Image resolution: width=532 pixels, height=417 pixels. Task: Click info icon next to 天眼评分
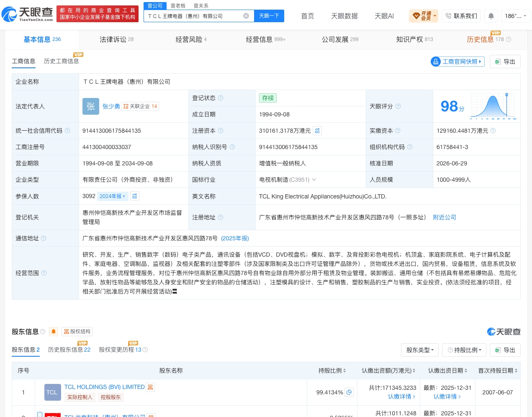[398, 106]
